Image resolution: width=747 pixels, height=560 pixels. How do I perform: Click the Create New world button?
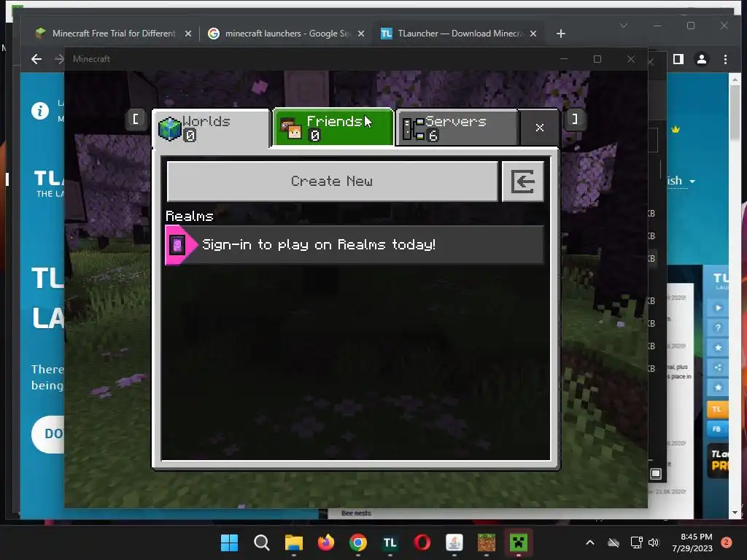[x=332, y=182]
